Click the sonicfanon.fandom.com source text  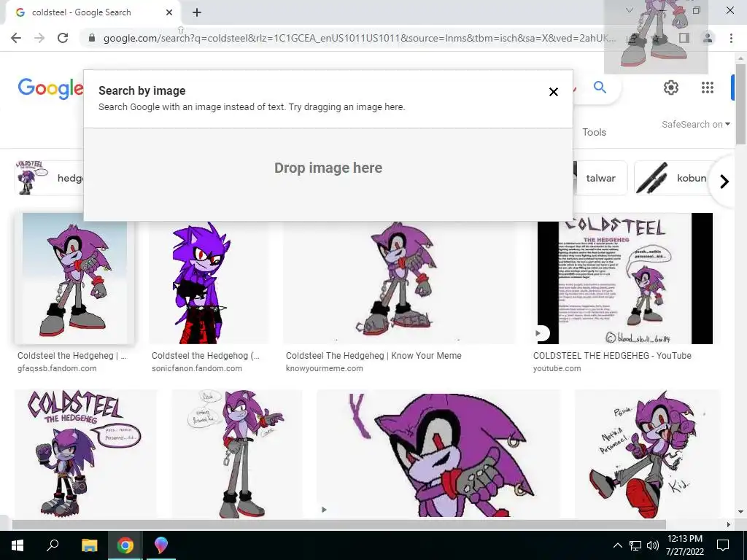point(197,368)
